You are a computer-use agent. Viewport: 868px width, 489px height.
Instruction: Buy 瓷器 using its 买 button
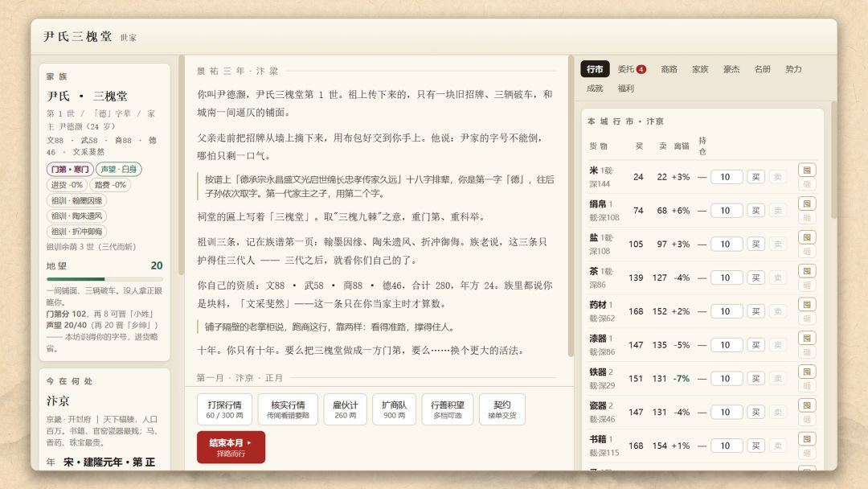pos(755,412)
